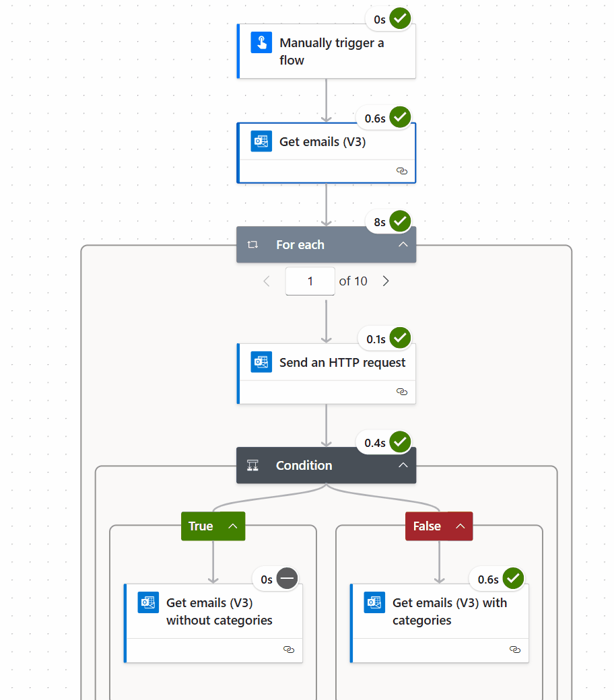Screen dimensions: 614x700
Task: Collapse the True branch
Action: click(x=233, y=526)
